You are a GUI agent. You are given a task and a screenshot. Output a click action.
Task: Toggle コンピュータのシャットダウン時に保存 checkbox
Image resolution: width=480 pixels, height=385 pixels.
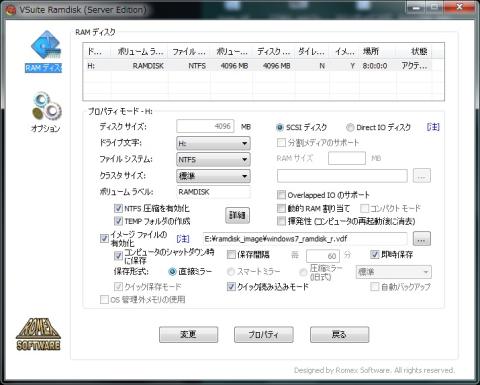[118, 256]
